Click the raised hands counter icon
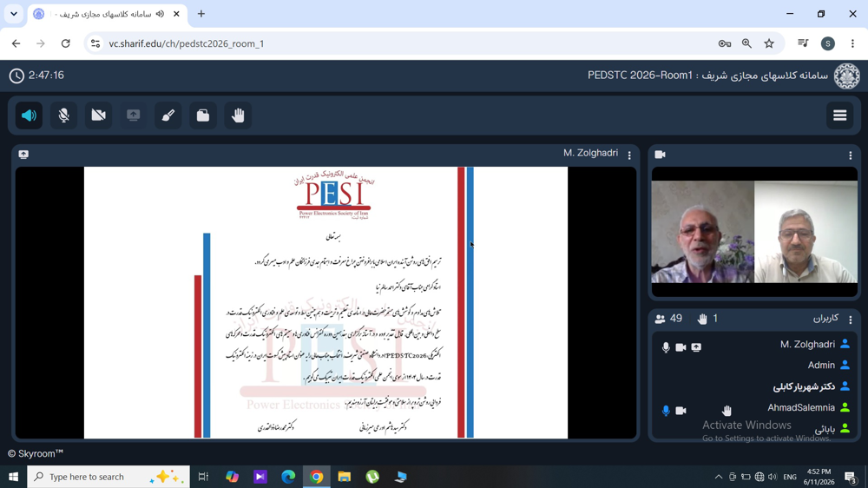 (x=702, y=319)
